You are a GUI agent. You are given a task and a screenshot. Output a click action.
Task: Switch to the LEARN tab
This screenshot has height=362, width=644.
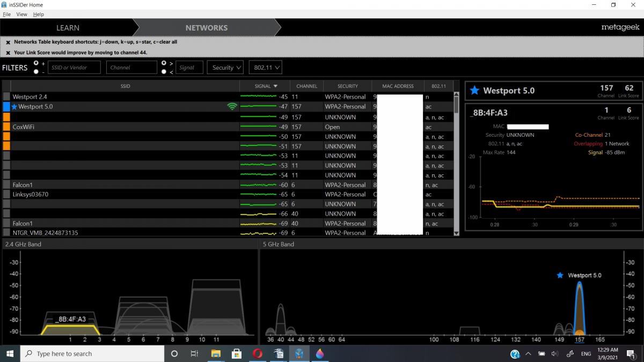coord(68,28)
